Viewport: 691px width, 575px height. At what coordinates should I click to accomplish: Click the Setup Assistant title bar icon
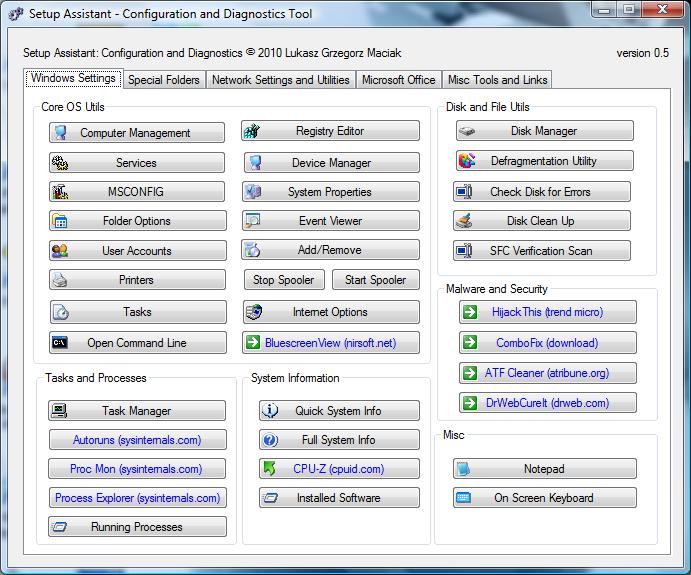[x=14, y=14]
